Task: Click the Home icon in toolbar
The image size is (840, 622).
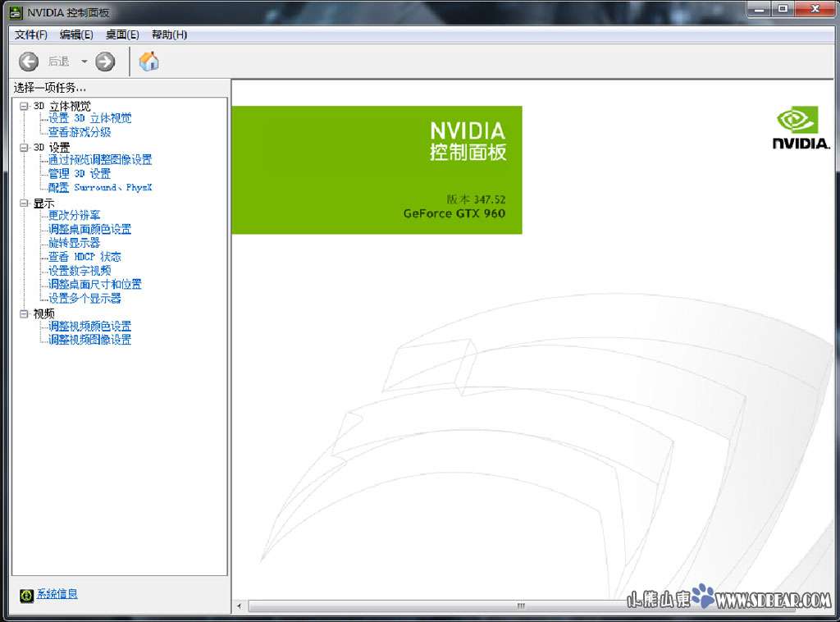Action: (149, 62)
